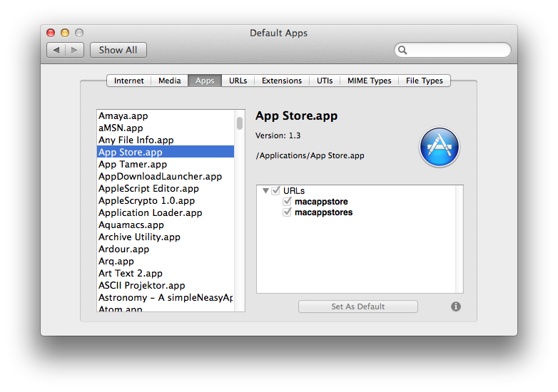Select Astronomy – A simpleNeasyApp entry
Screen dimensions: 558x392
(166, 297)
